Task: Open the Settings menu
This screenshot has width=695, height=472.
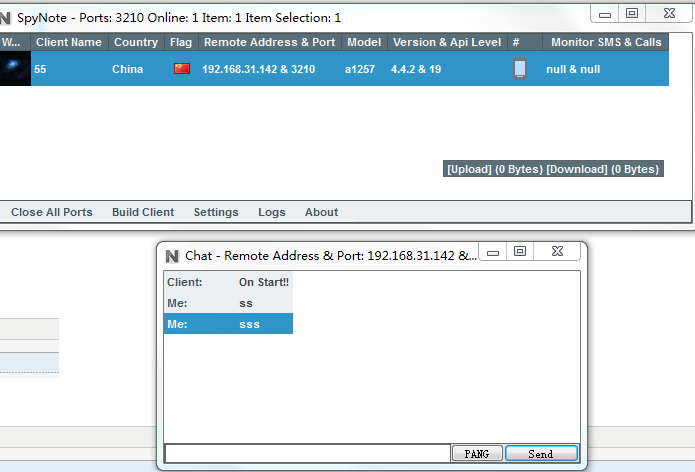Action: [x=216, y=212]
